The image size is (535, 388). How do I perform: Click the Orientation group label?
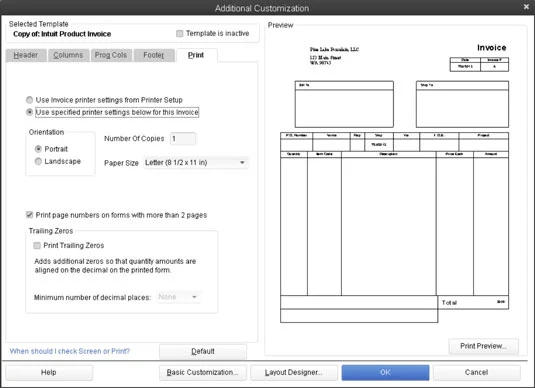point(46,132)
